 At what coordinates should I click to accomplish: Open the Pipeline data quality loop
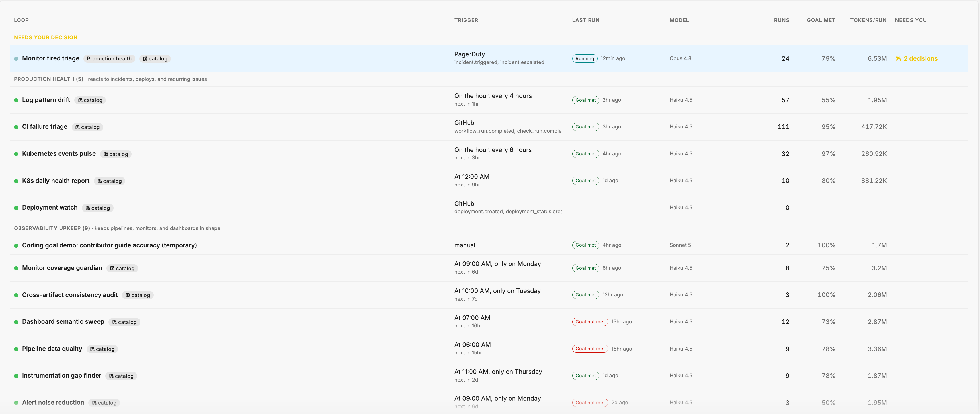(52, 349)
